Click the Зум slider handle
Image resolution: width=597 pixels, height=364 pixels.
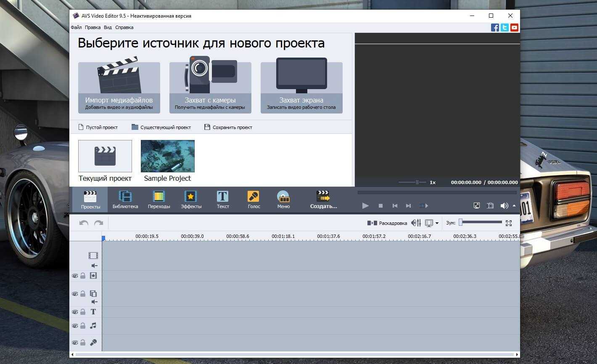tap(461, 222)
